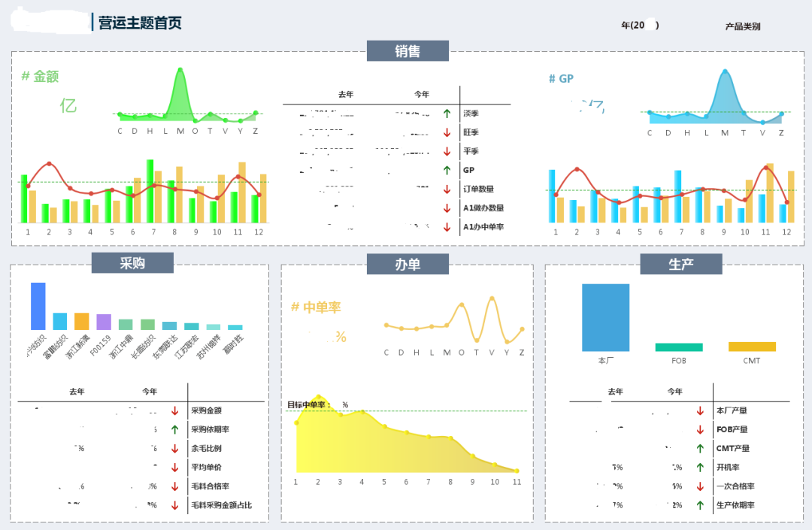Click the 目标中单率 target line label
The width and height of the screenshot is (812, 530).
[x=309, y=404]
